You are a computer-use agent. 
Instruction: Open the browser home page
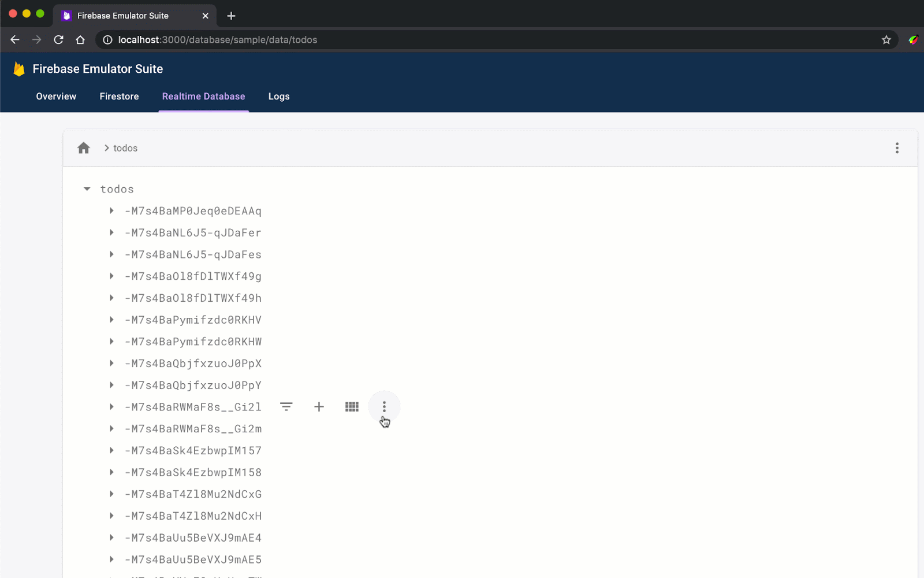(x=80, y=40)
